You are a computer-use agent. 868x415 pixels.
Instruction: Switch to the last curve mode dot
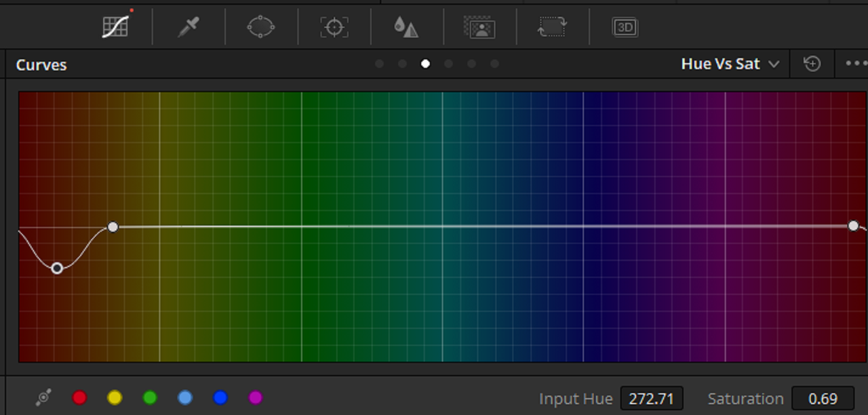494,64
